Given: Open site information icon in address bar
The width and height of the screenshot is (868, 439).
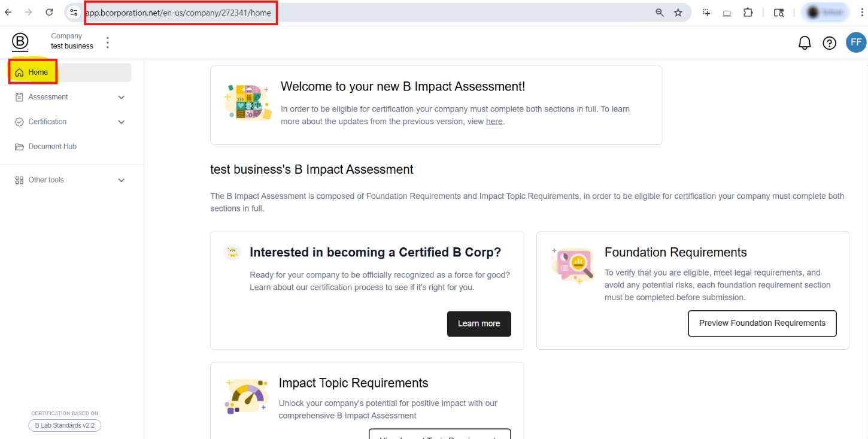Looking at the screenshot, I should (x=74, y=12).
